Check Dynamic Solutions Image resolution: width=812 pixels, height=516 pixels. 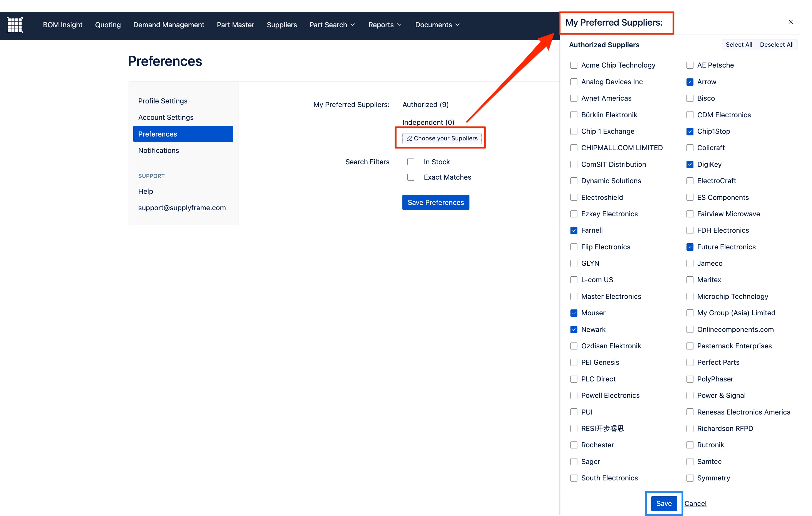click(x=574, y=180)
